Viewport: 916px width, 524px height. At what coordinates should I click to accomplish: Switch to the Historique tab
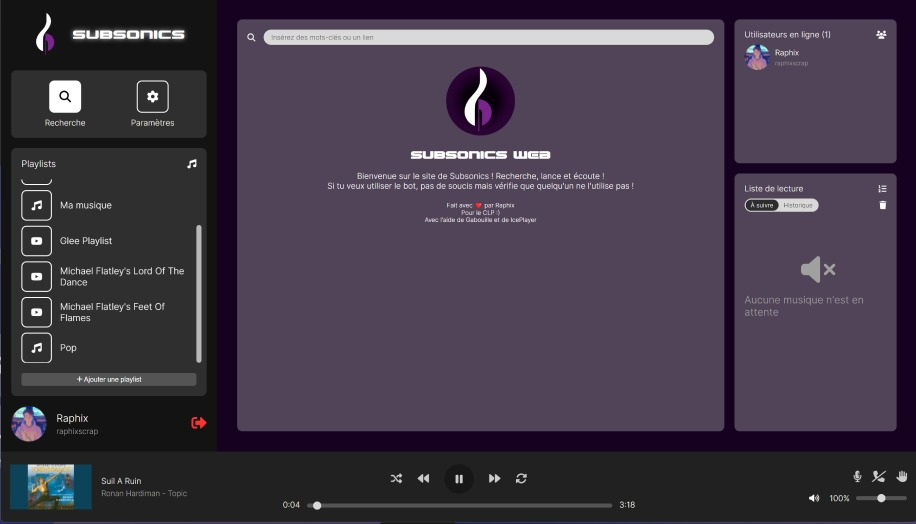[798, 205]
